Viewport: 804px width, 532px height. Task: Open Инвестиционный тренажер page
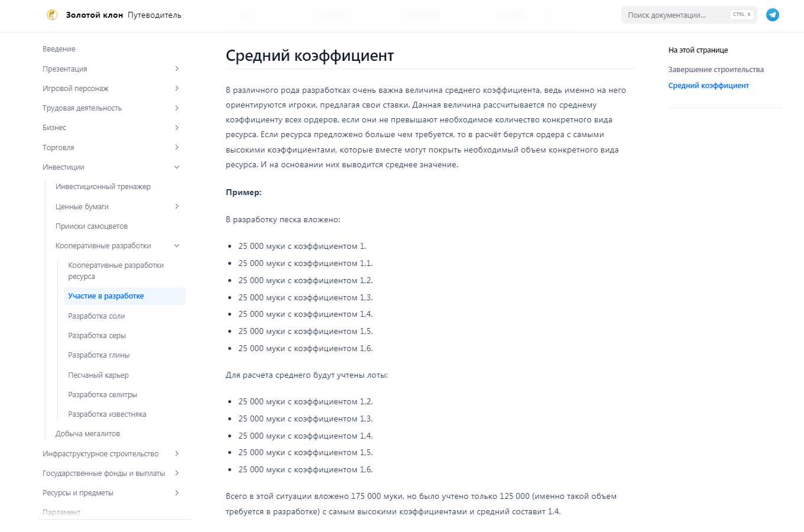point(103,187)
